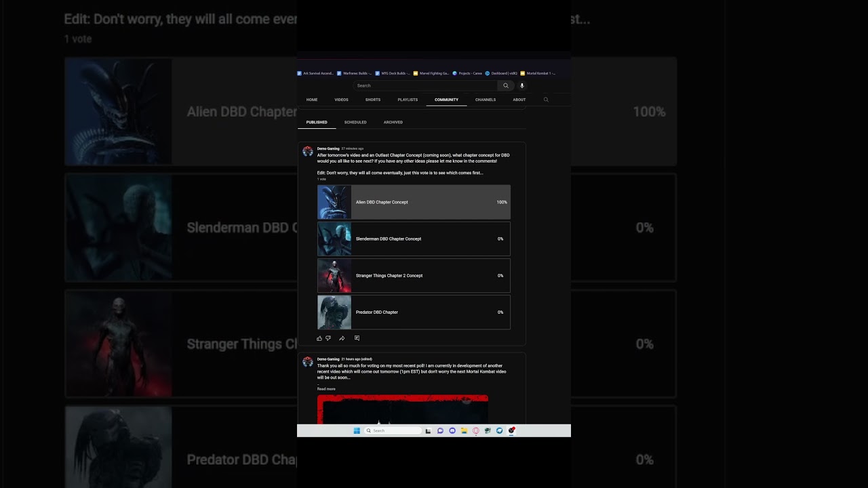Screen dimensions: 868x488
Task: Like the poll post with thumbs up
Action: (x=319, y=338)
